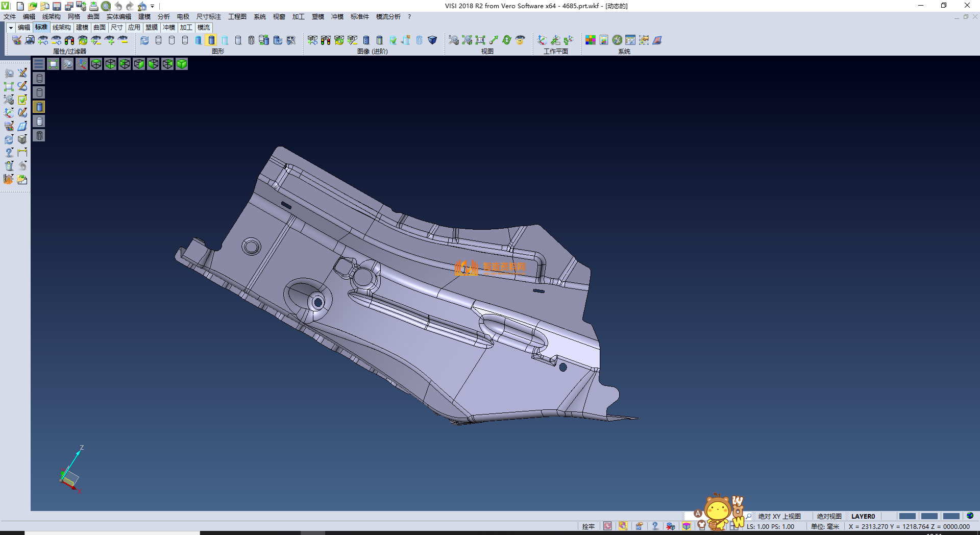Click the Undo arrow icon

click(x=118, y=6)
